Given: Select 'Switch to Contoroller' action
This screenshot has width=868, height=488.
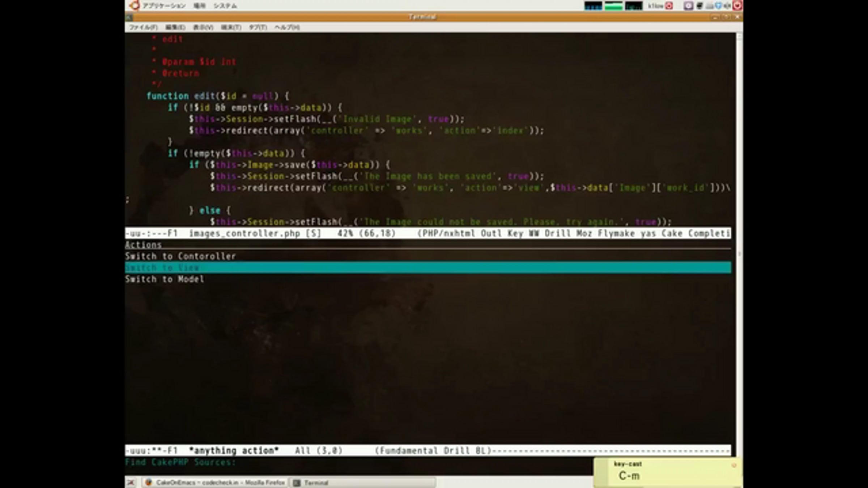Looking at the screenshot, I should click(428, 256).
